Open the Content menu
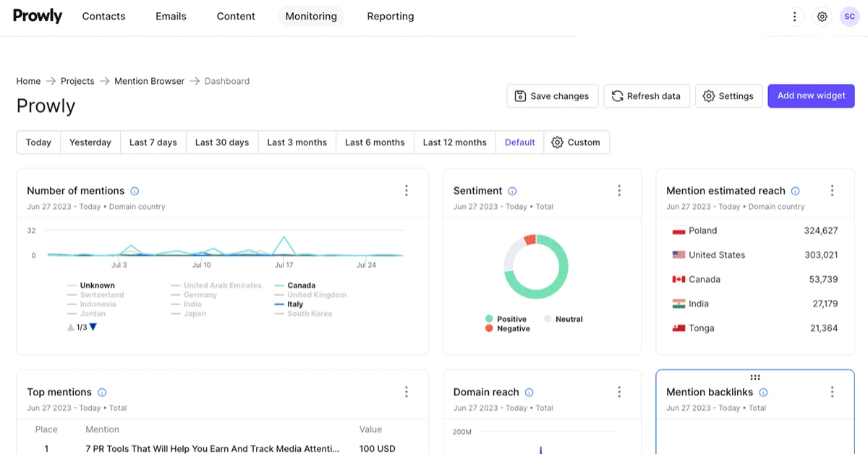The height and width of the screenshot is (454, 868). pos(236,16)
